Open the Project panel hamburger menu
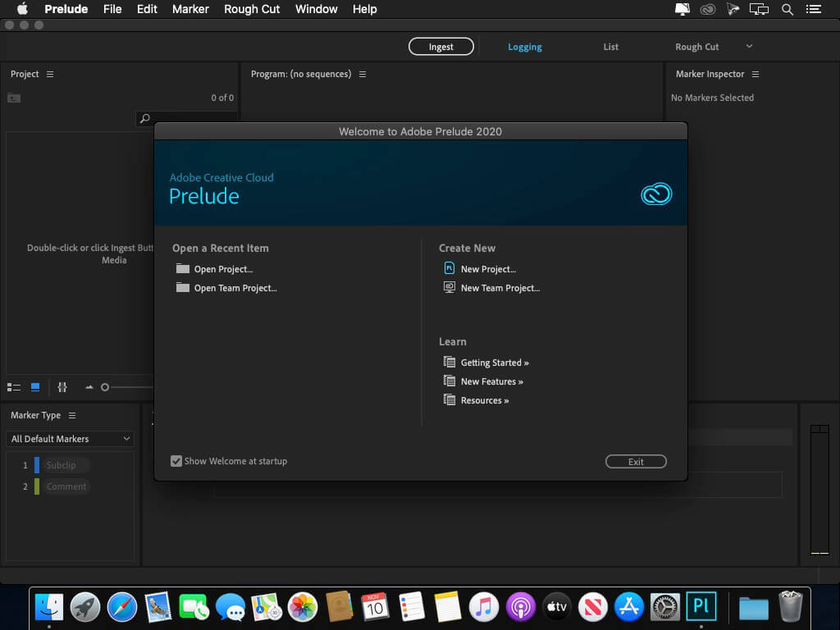 pyautogui.click(x=50, y=74)
